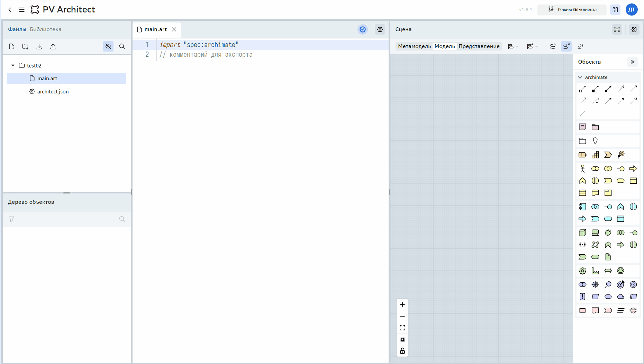The image size is (644, 364).
Task: Click the relations routing icon in scene toolbar
Action: coord(553,46)
